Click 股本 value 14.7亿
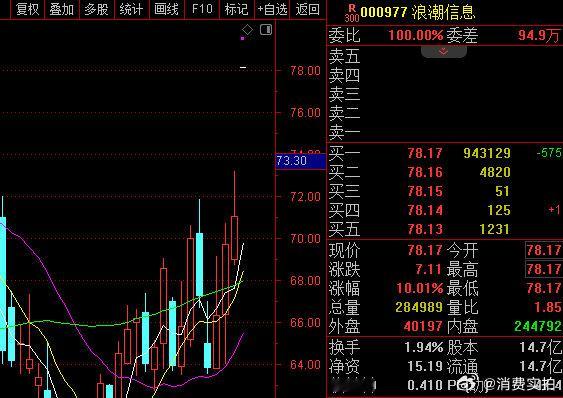 click(540, 347)
